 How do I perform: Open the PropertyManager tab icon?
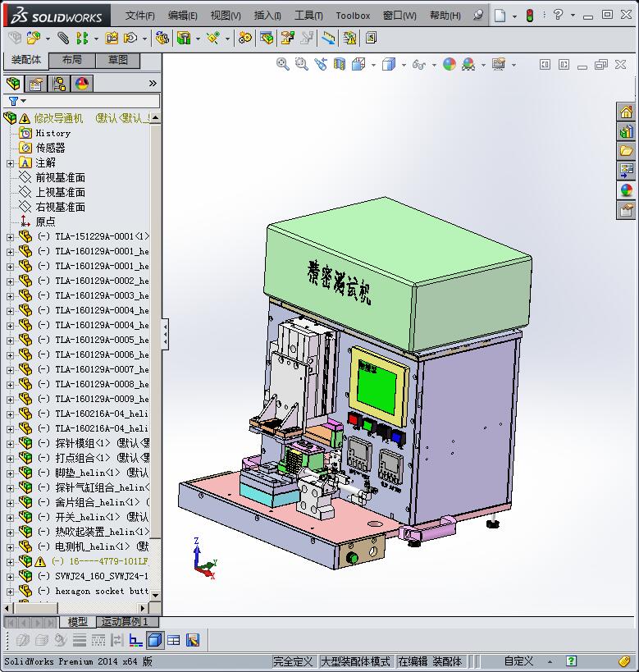(36, 84)
